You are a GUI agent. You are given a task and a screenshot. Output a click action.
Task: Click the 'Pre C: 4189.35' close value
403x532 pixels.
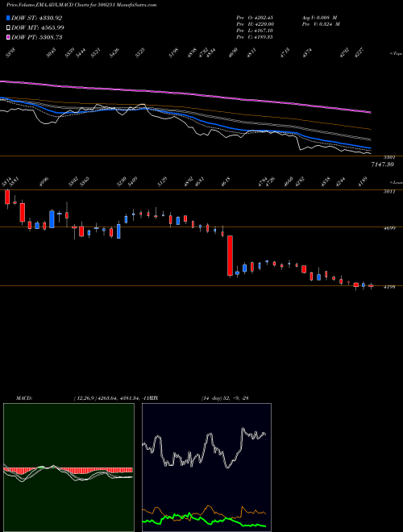click(255, 37)
